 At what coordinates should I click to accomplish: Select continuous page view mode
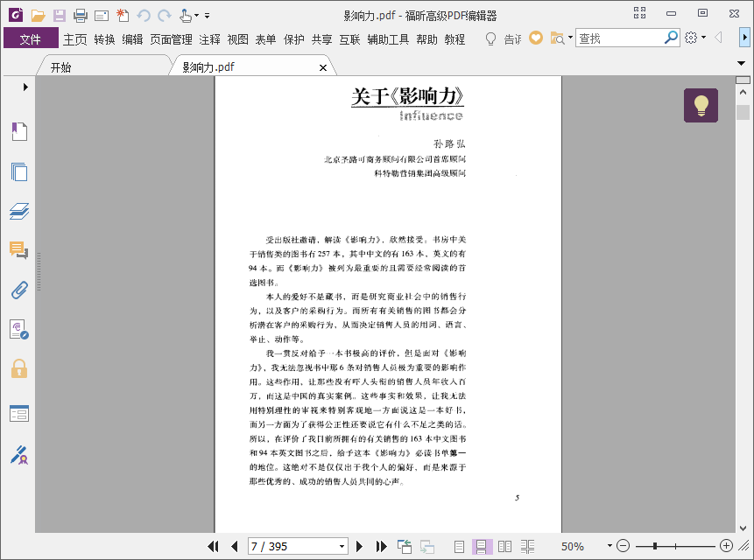pos(482,546)
